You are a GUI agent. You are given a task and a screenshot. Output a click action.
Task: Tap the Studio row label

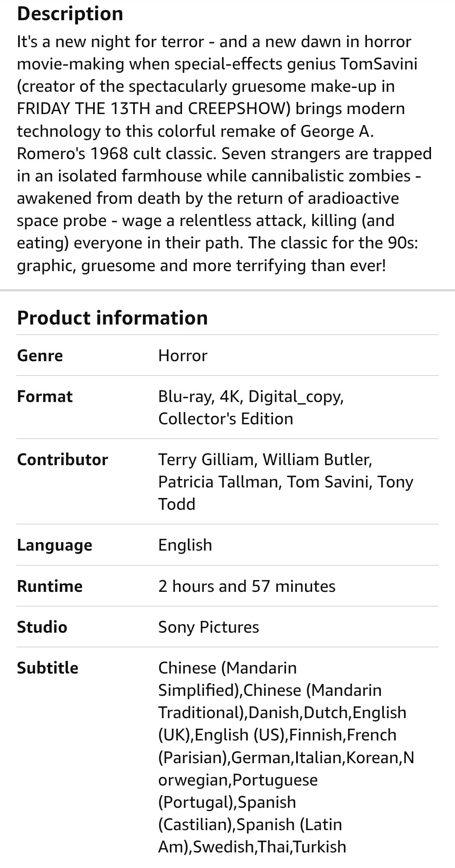pos(42,627)
